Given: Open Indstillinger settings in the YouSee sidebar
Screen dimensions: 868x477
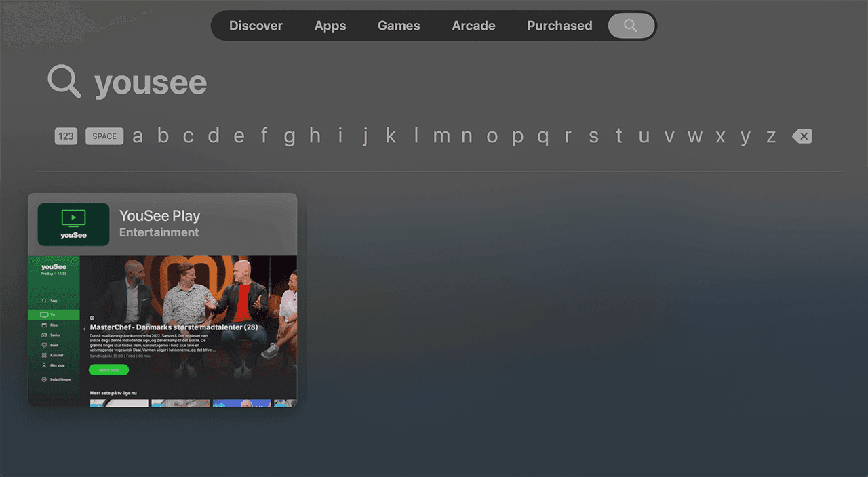Looking at the screenshot, I should 44,379.
